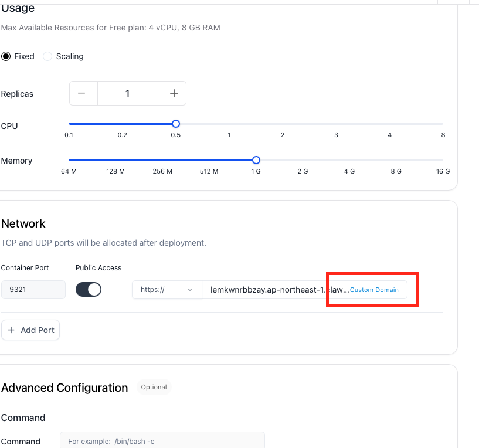Click the Container Port field showing 9321

[x=33, y=290]
